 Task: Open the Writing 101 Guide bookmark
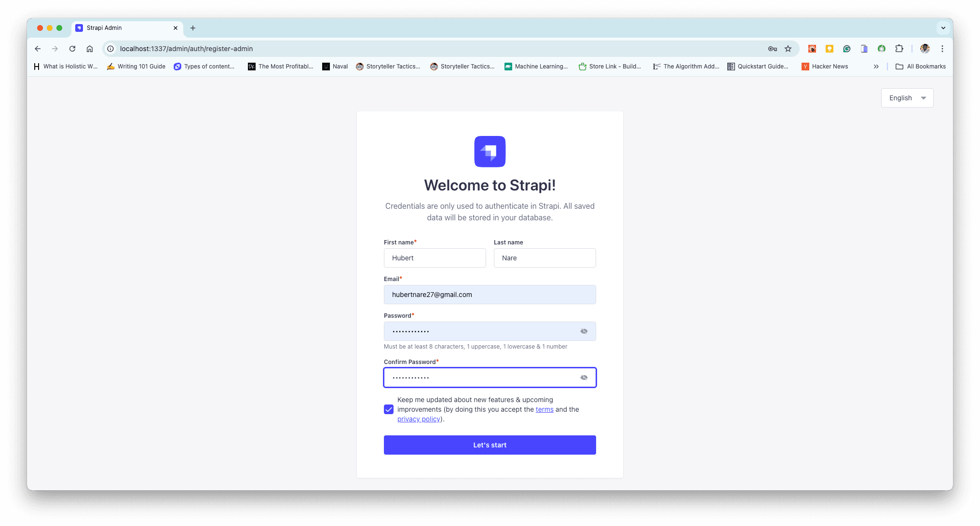(136, 67)
